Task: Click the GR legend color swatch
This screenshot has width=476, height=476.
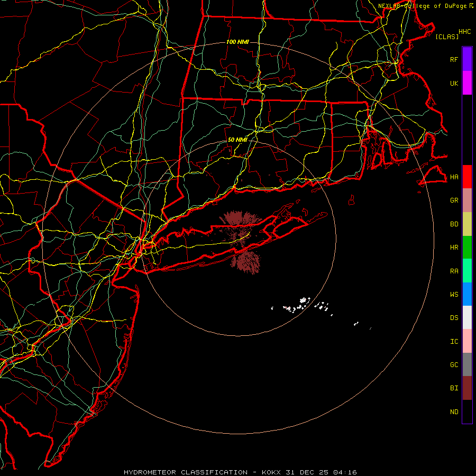Action: [x=467, y=200]
